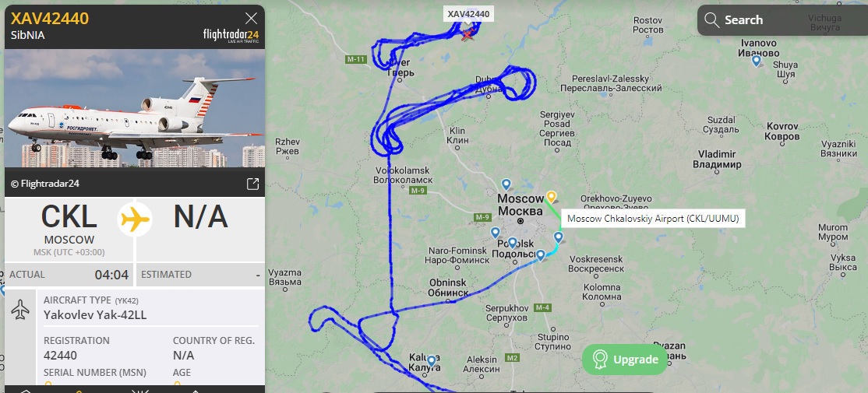This screenshot has width=868, height=393.
Task: Click the blue airport pin near Ivanovo
Action: point(756,61)
